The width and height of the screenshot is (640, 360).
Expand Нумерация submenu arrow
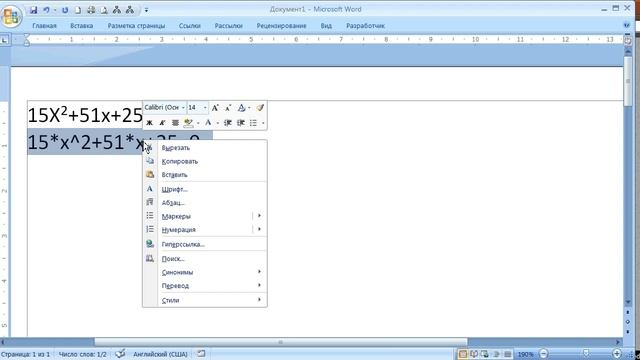pyautogui.click(x=260, y=229)
